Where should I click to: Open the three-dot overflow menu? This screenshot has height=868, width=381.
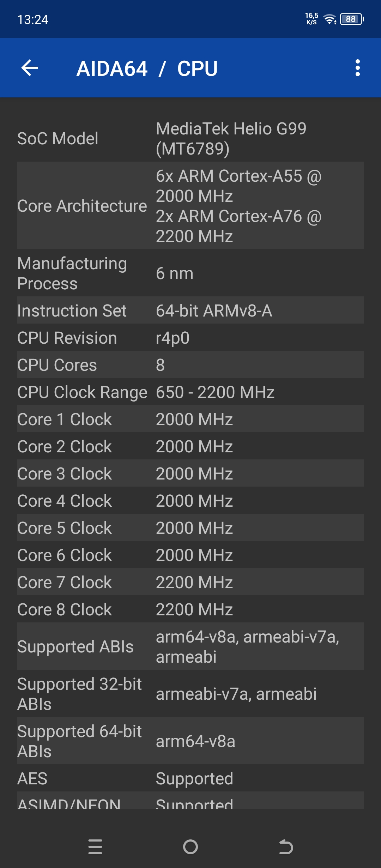(358, 68)
